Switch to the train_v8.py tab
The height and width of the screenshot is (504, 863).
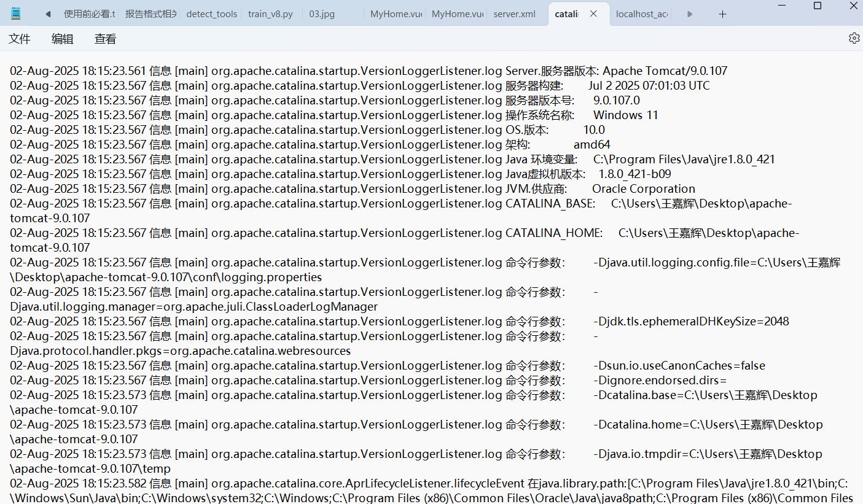[x=270, y=14]
